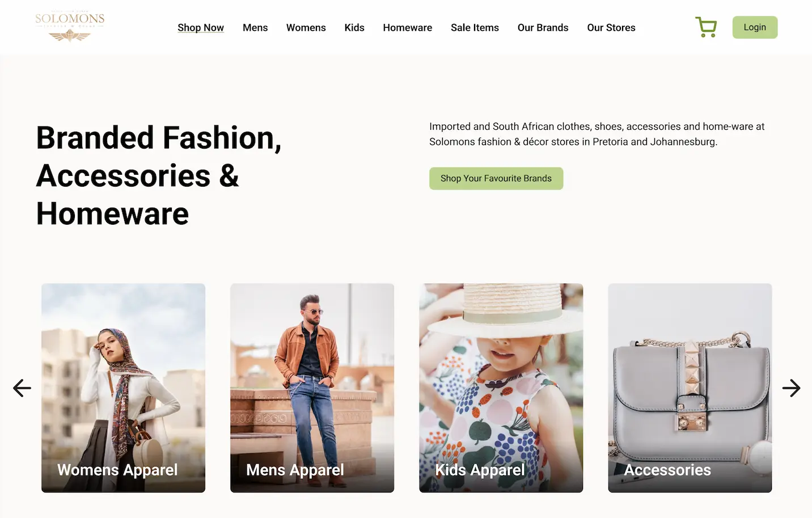
Task: Open Womens Apparel category card
Action: pos(124,388)
